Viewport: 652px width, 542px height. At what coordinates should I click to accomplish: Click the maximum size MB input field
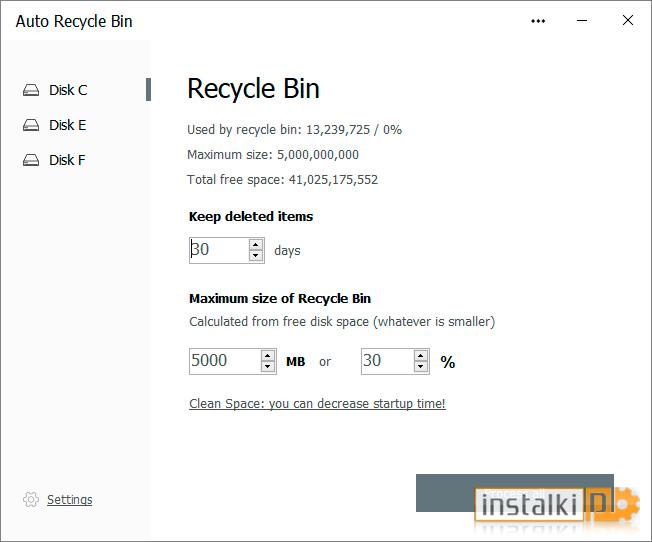coord(225,361)
